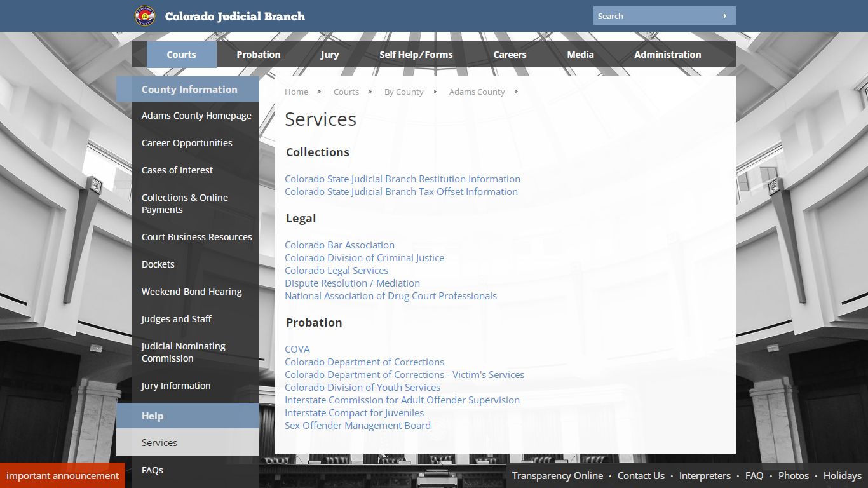Open Dispute Resolution / Mediation link
The width and height of the screenshot is (868, 488).
click(x=352, y=283)
